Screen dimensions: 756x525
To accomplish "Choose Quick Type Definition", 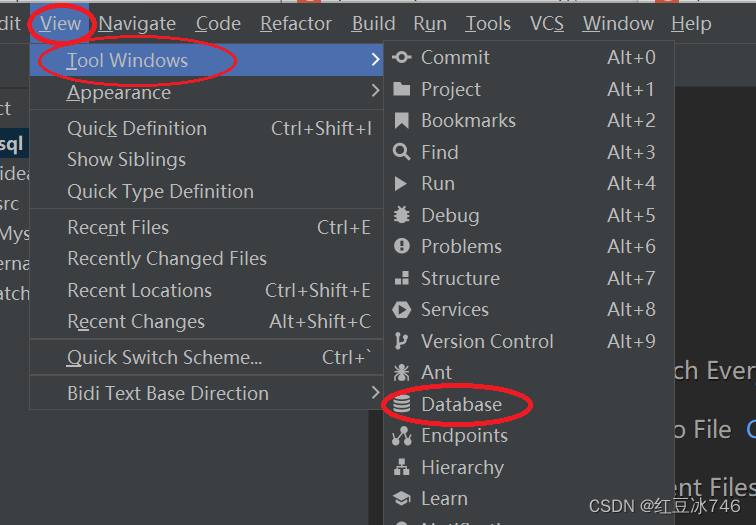I will coord(206,191).
